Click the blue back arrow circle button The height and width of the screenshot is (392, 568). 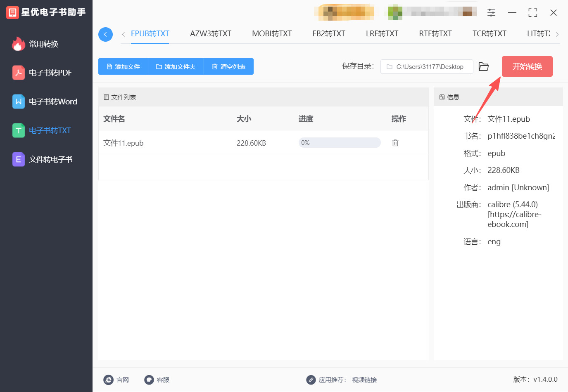pos(105,34)
